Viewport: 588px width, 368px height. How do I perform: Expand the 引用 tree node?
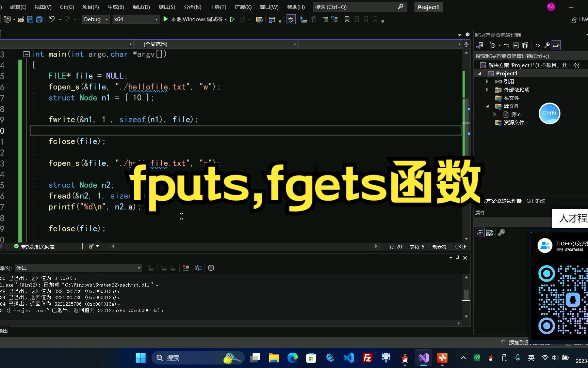click(487, 82)
